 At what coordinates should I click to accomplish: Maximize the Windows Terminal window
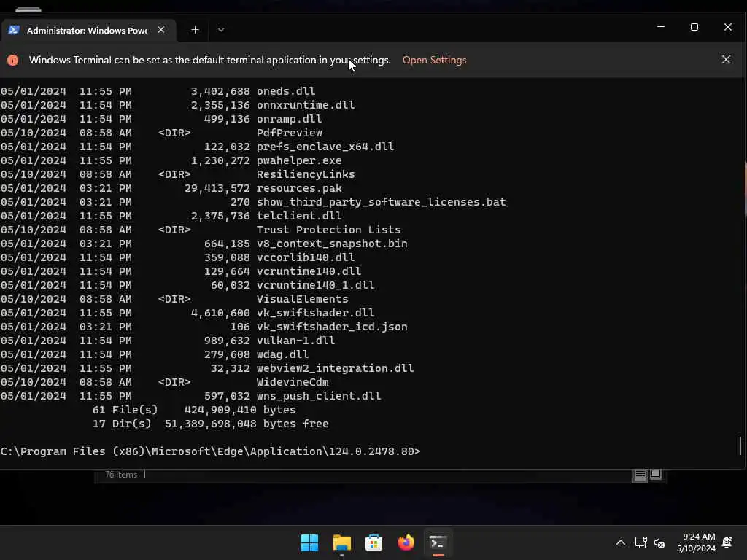(x=694, y=27)
